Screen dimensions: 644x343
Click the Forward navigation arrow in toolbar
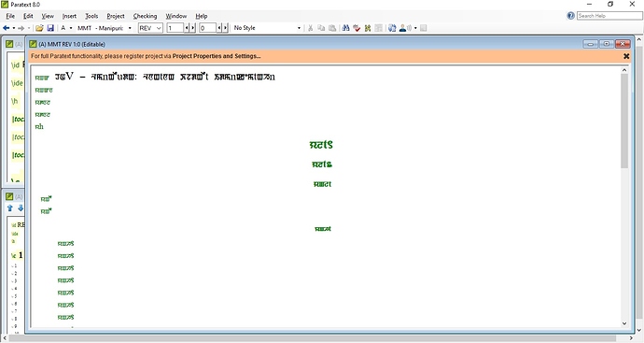click(x=21, y=28)
